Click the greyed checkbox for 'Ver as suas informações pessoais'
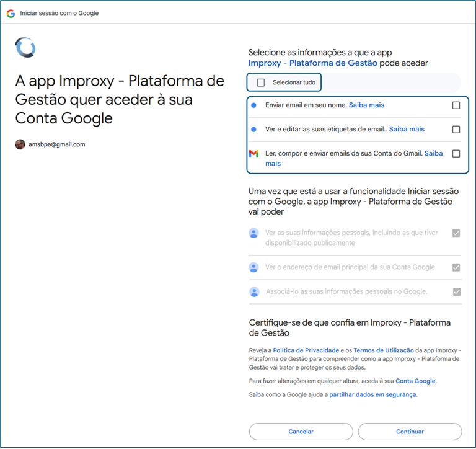The height and width of the screenshot is (449, 476). click(456, 233)
